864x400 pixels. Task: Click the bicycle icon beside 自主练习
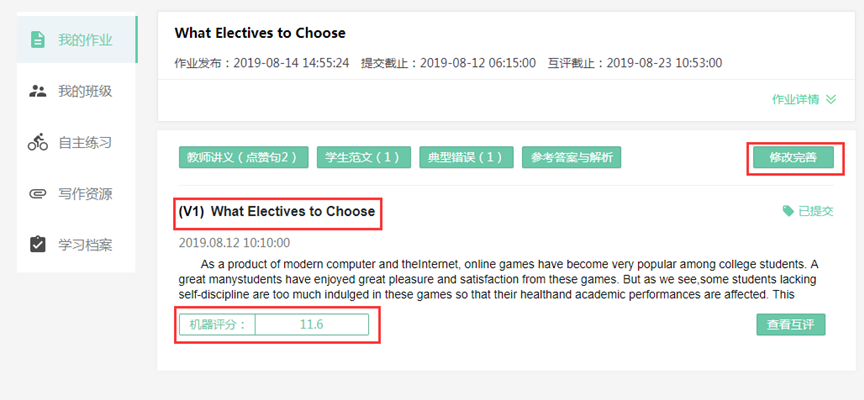tap(38, 142)
